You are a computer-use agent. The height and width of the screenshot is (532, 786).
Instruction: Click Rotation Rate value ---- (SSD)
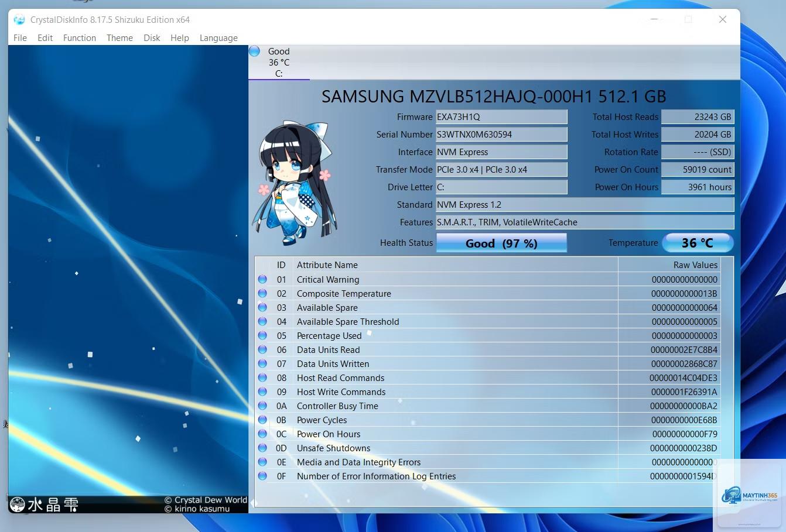coord(698,152)
